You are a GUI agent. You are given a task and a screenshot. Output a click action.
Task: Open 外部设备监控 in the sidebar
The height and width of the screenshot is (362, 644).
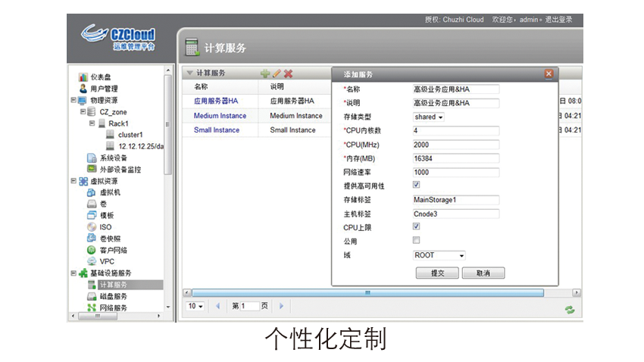coord(120,170)
